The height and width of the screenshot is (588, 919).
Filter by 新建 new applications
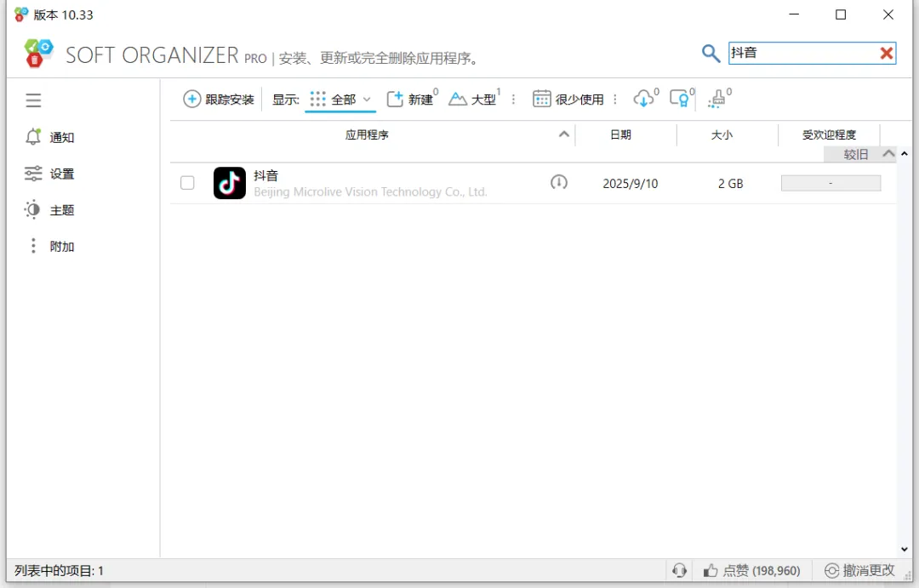(412, 99)
